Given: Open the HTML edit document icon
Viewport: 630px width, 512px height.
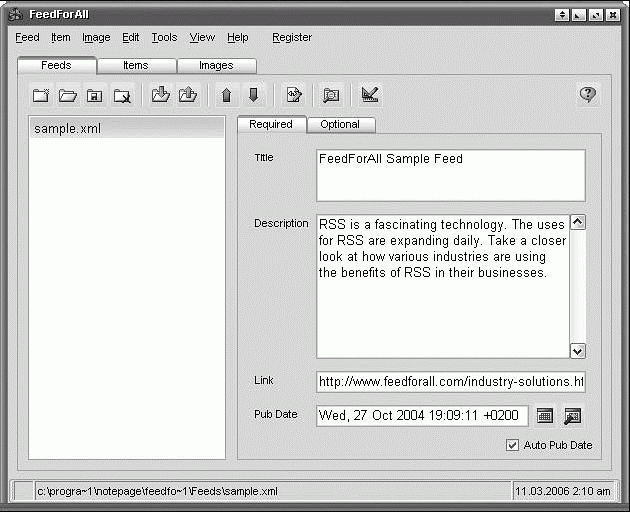Looking at the screenshot, I should (x=294, y=95).
